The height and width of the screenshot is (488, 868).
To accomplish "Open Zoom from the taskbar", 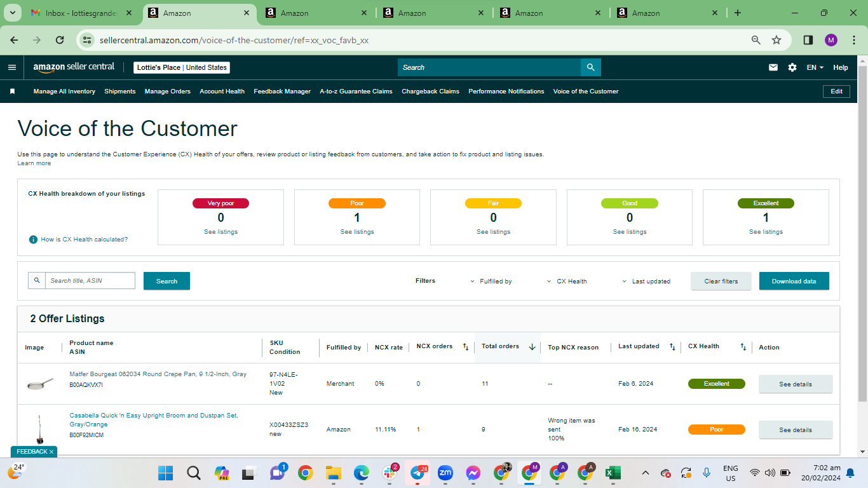I will pyautogui.click(x=445, y=473).
